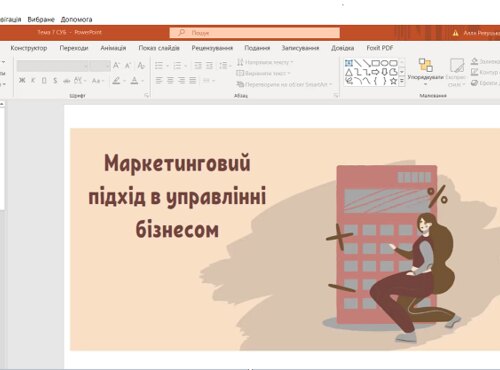Viewport: 500px width, 370px height.
Task: Select the oval shape in gallery
Action: [x=384, y=63]
